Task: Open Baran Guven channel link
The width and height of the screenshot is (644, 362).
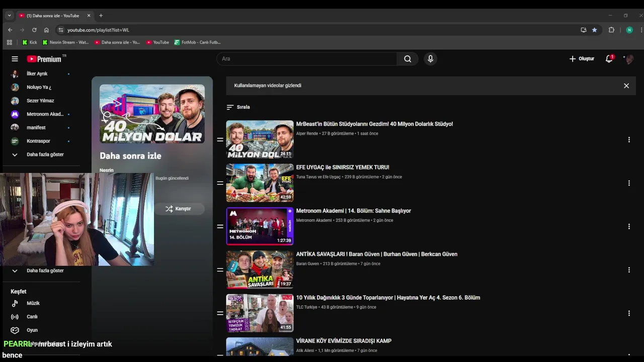Action: (x=307, y=263)
